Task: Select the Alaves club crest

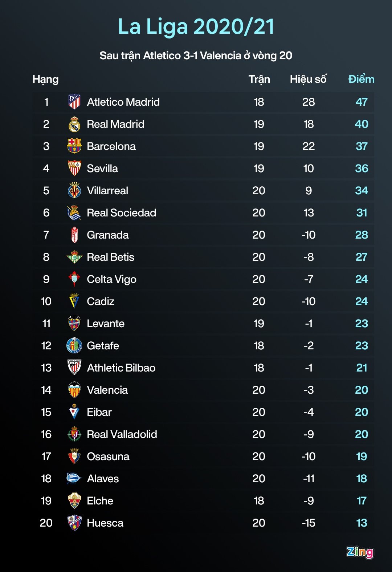Action: 74,479
